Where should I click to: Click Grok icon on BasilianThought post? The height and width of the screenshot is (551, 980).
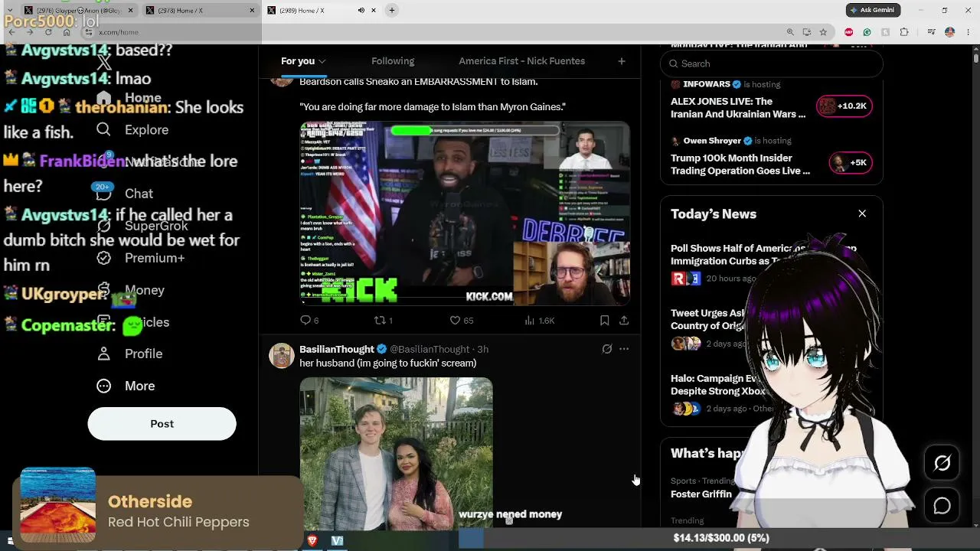tap(606, 349)
